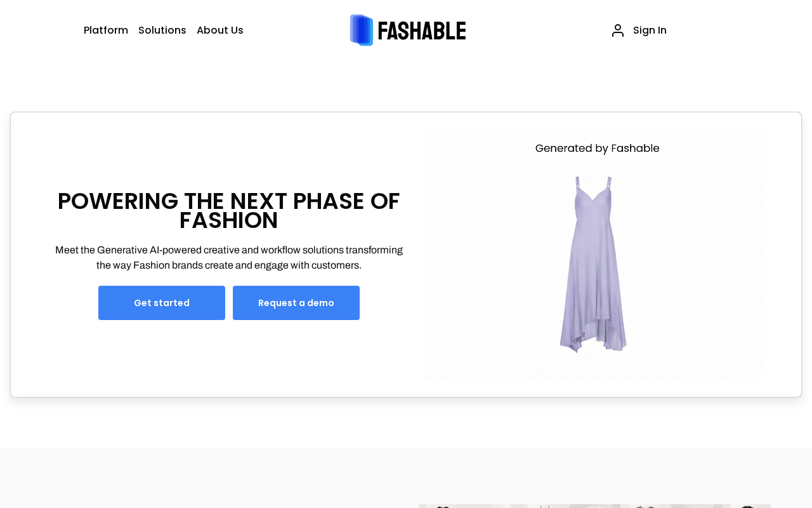Click the image strip at page bottom

pos(594,505)
